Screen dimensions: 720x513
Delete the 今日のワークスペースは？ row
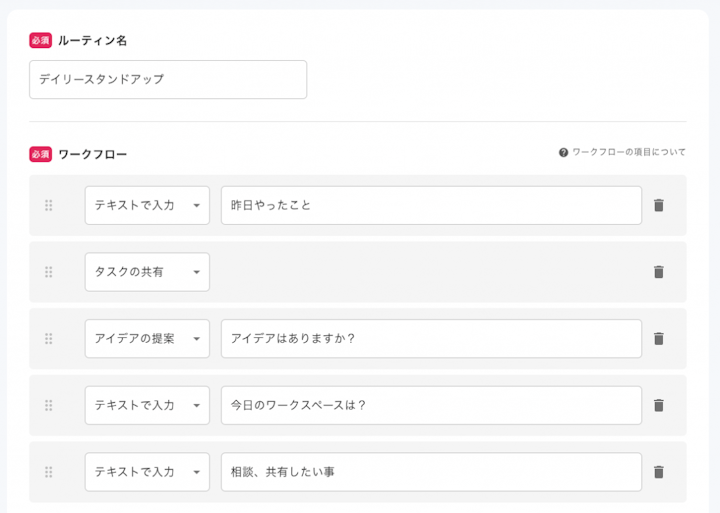[658, 405]
